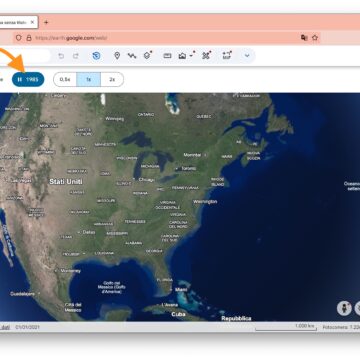Click the shield tracking protection icon

(19, 38)
